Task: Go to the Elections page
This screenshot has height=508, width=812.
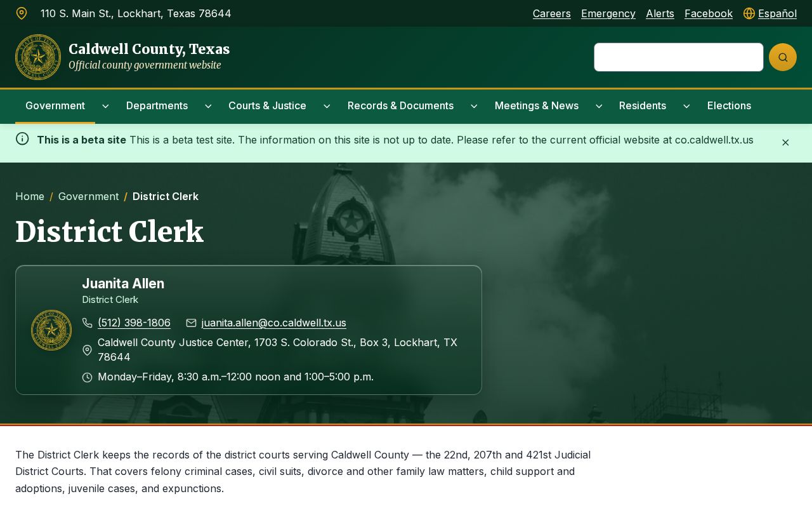Action: 729,106
